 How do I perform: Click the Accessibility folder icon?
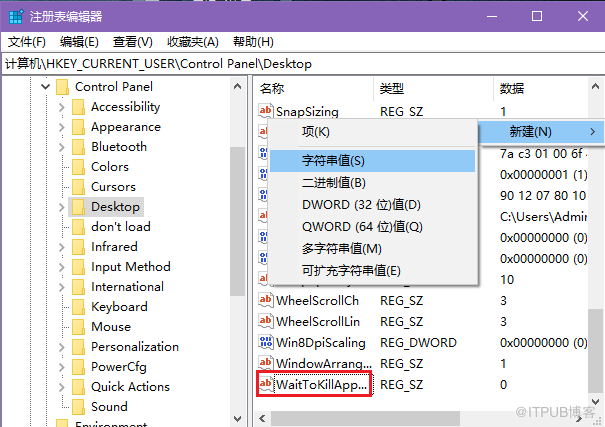point(78,107)
